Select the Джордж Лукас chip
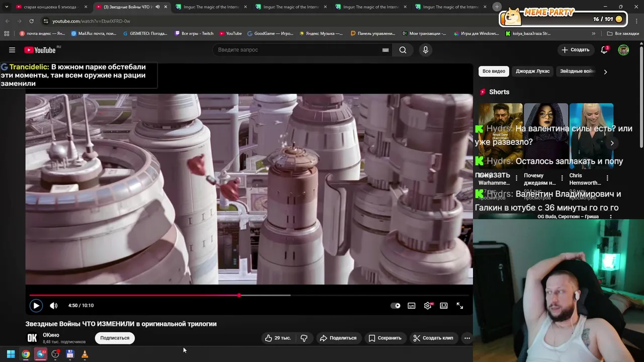 [x=532, y=71]
